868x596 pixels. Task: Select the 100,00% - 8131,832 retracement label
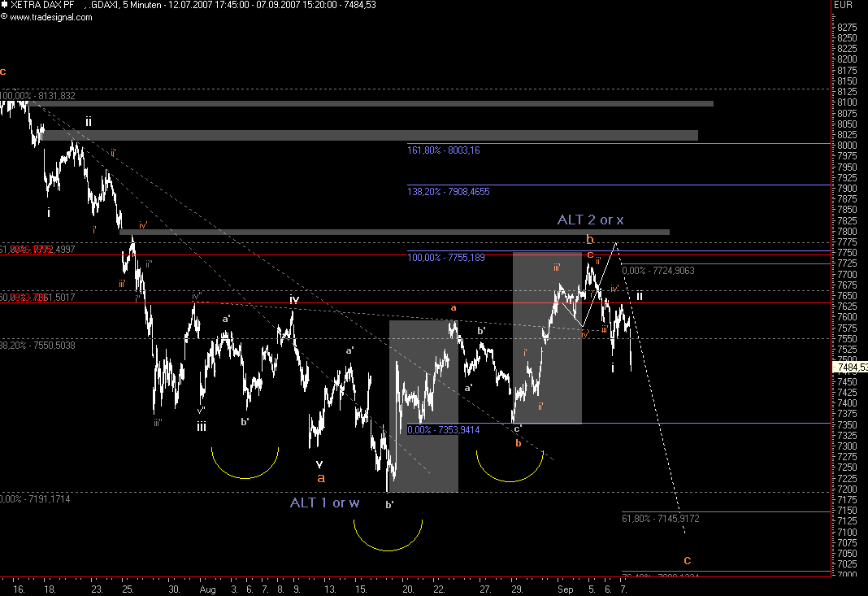pyautogui.click(x=37, y=96)
